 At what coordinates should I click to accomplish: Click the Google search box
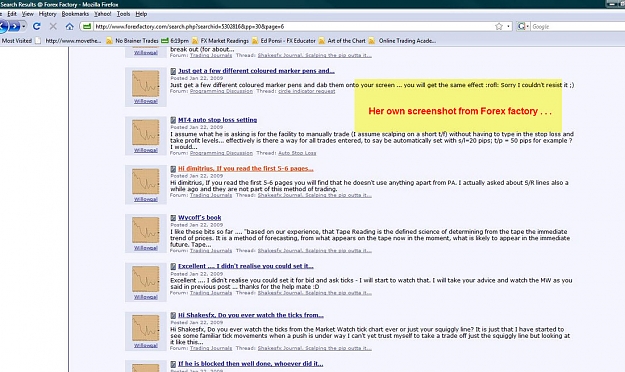[x=578, y=26]
